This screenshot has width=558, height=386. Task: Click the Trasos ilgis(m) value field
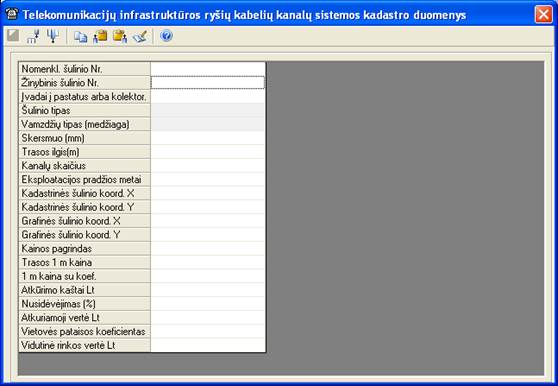tap(207, 152)
